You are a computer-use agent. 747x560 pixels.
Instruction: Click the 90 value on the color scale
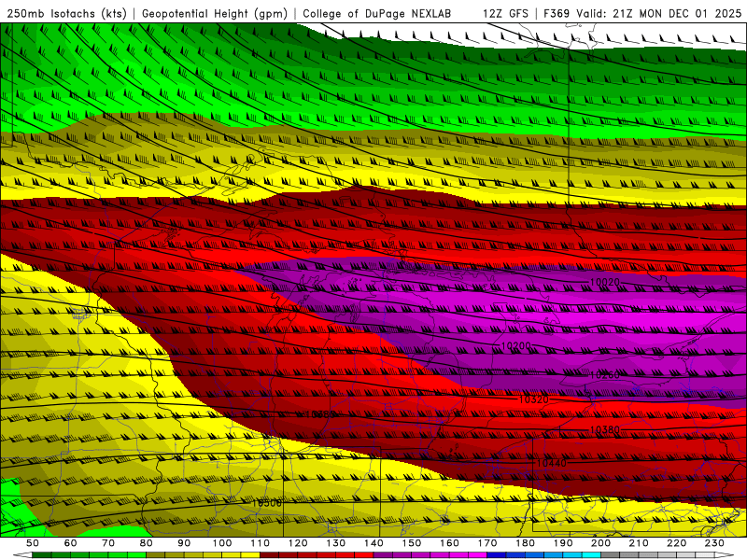(184, 543)
